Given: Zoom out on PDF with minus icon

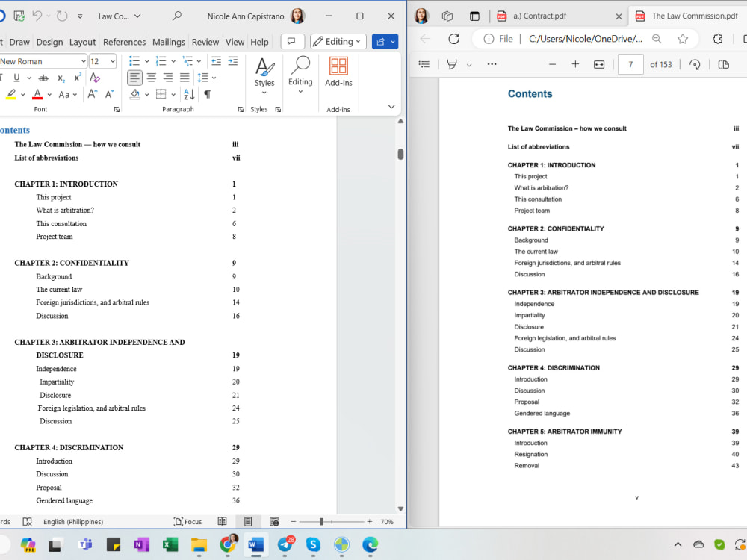Looking at the screenshot, I should tap(553, 64).
